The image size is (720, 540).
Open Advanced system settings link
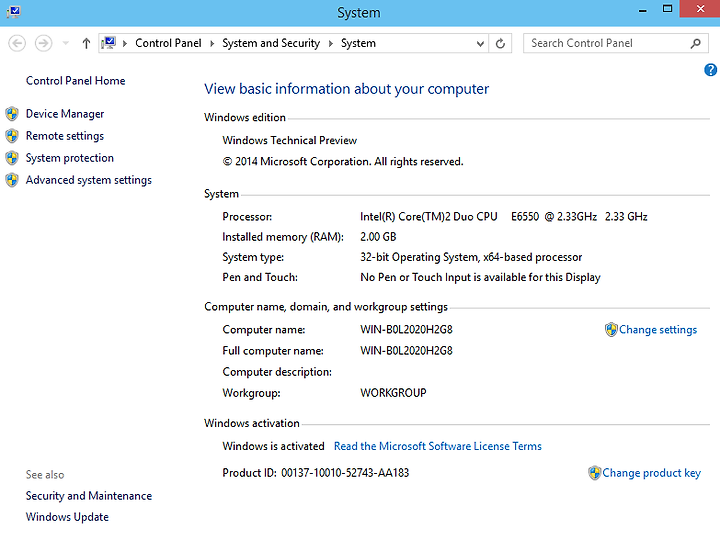[89, 180]
